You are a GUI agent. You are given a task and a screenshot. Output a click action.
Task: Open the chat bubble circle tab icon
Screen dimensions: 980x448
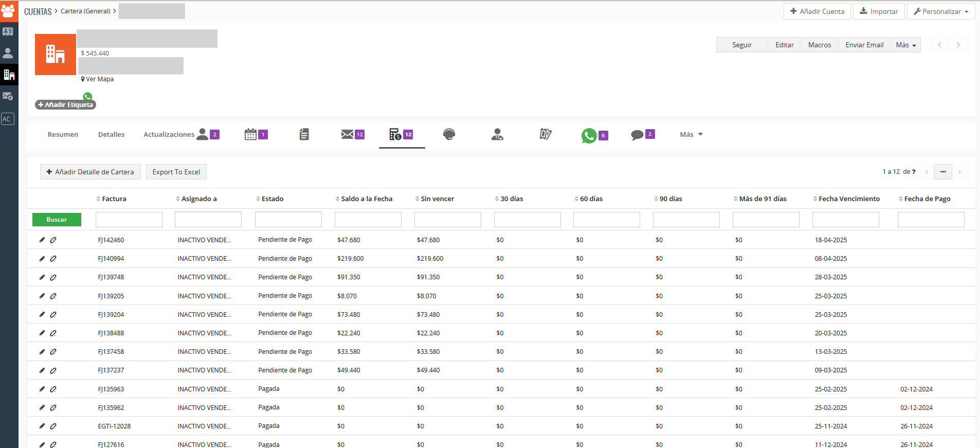coord(449,134)
